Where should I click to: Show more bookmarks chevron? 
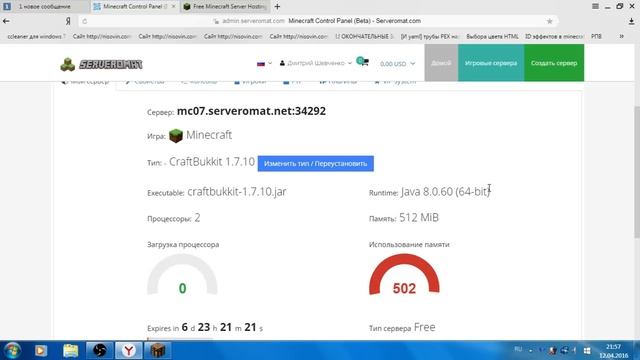(x=622, y=36)
